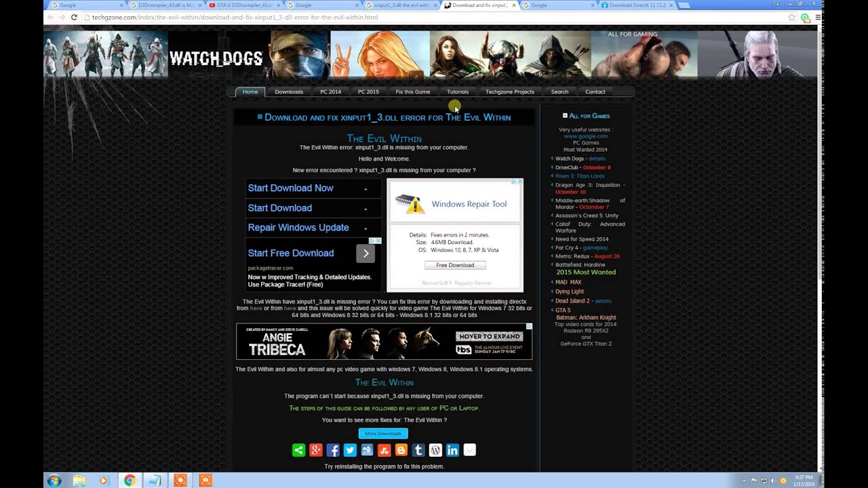This screenshot has height=488, width=868.
Task: Share page on Facebook icon
Action: point(333,450)
